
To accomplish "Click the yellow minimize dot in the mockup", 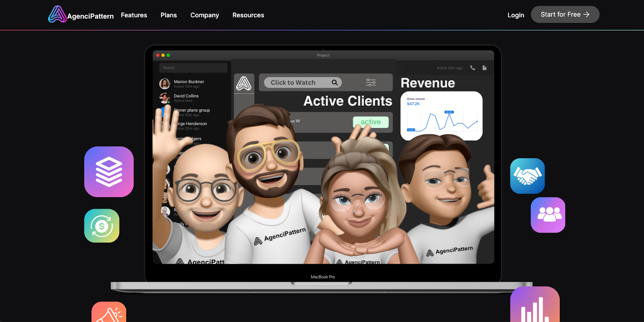I will click(163, 55).
